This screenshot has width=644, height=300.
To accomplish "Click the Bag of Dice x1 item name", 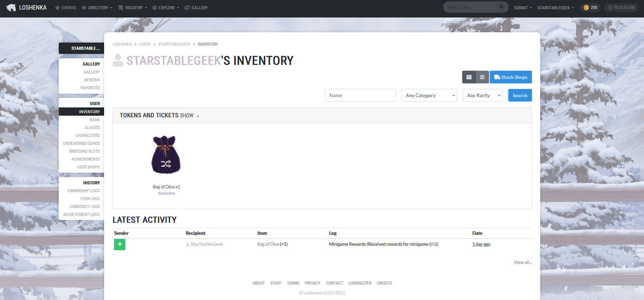I will pyautogui.click(x=167, y=187).
